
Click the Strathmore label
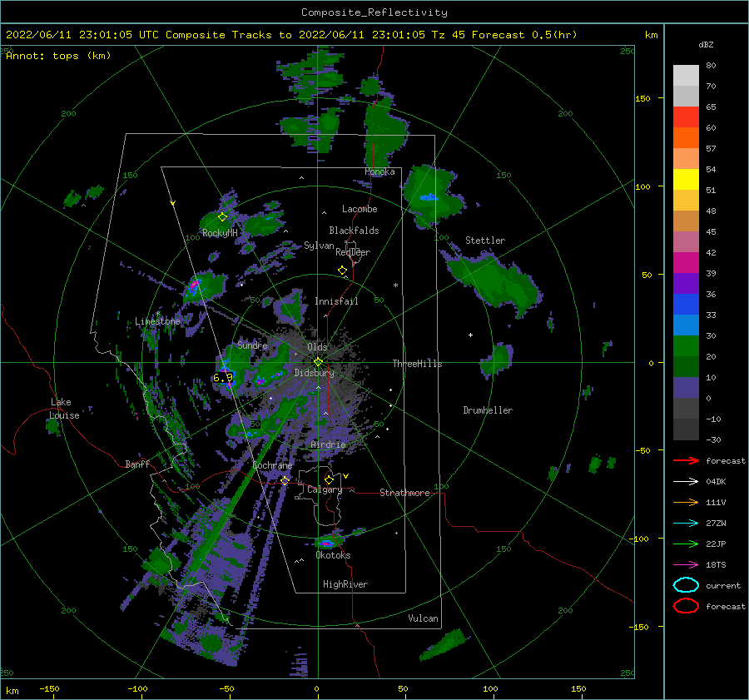[404, 493]
